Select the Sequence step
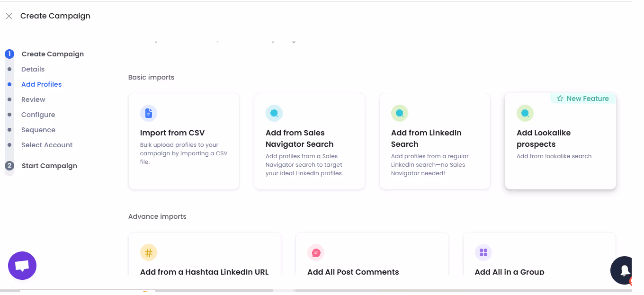Screen dimensions: 644x295 click(38, 129)
